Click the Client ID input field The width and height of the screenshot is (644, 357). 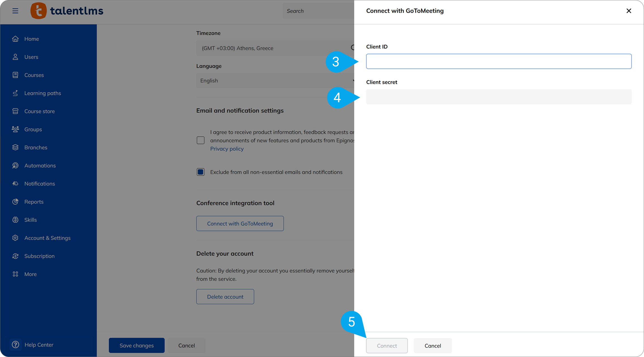pyautogui.click(x=499, y=62)
